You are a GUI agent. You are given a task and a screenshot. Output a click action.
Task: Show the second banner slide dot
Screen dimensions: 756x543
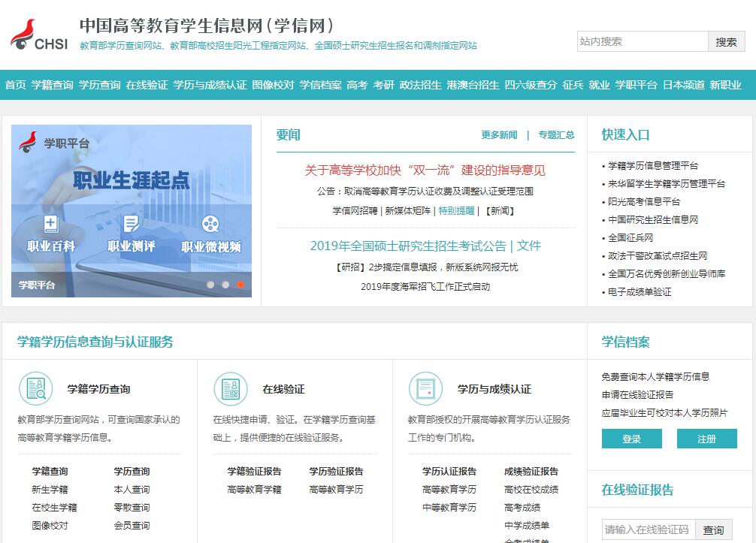(x=225, y=285)
